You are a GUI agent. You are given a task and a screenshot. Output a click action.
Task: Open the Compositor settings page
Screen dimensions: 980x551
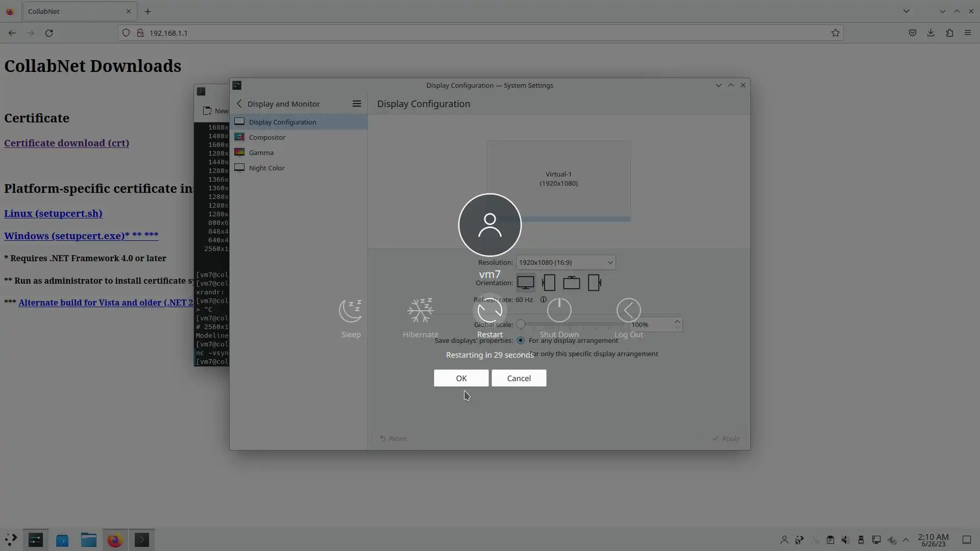pyautogui.click(x=267, y=137)
